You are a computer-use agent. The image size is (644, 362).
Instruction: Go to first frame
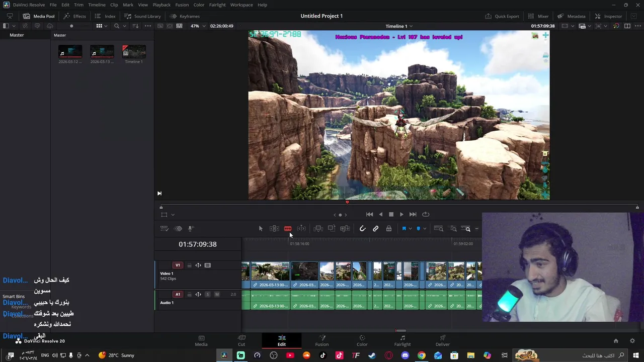click(370, 214)
